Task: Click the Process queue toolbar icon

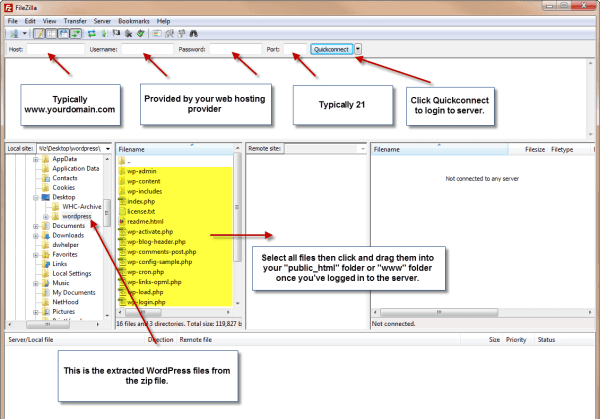Action: 104,34
